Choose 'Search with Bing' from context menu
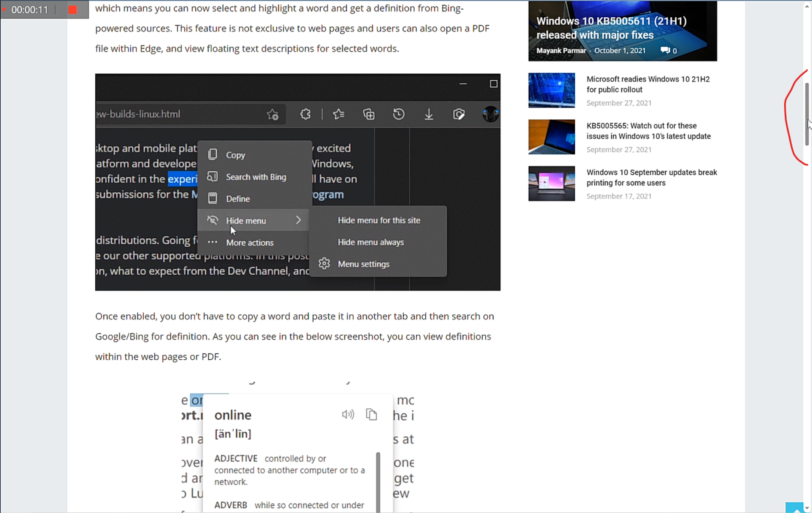Image resolution: width=812 pixels, height=513 pixels. pyautogui.click(x=255, y=176)
